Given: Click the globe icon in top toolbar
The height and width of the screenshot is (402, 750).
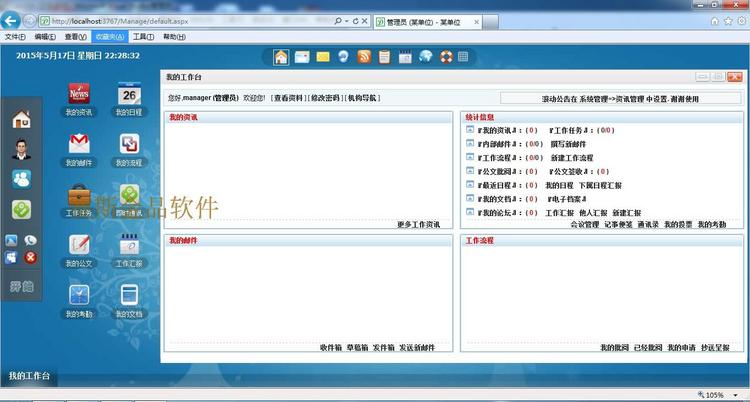Looking at the screenshot, I should point(426,57).
